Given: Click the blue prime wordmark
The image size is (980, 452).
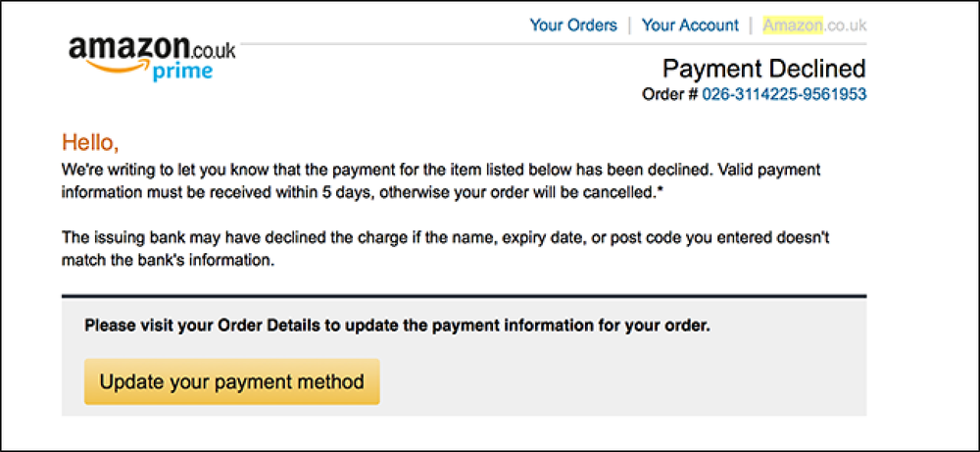Looking at the screenshot, I should click(182, 73).
